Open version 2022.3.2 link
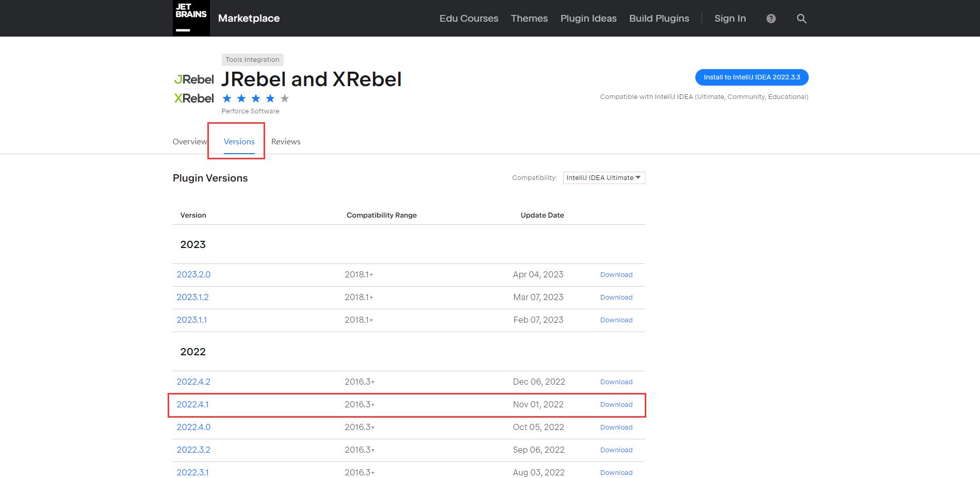Viewport: 980px width, 478px height. point(193,450)
